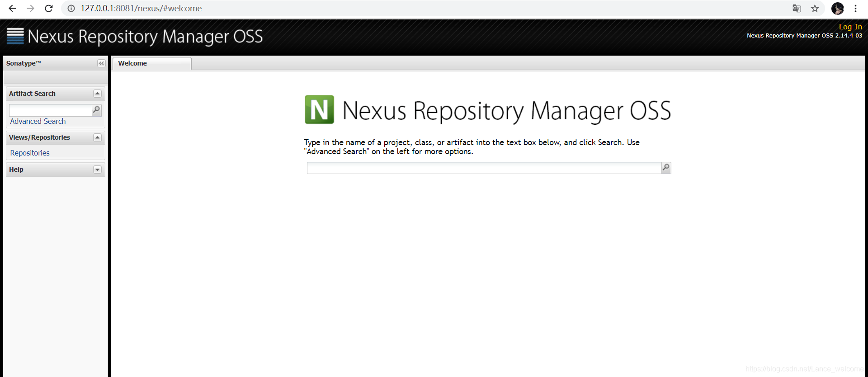Open the Repositories link
The height and width of the screenshot is (377, 868).
point(30,153)
